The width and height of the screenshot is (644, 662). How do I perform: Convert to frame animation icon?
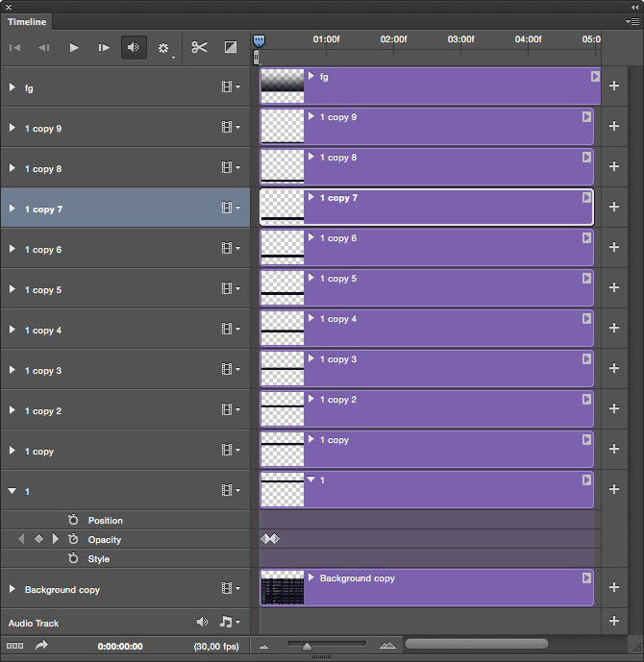point(14,647)
